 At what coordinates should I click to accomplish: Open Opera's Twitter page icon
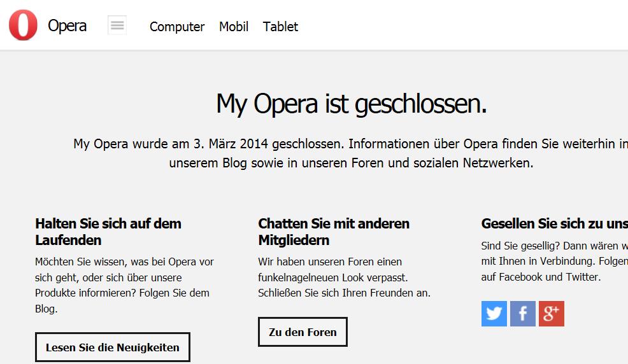pyautogui.click(x=494, y=314)
